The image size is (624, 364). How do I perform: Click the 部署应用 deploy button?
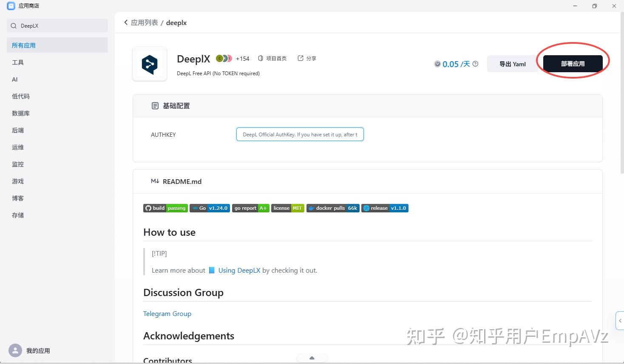click(x=573, y=64)
